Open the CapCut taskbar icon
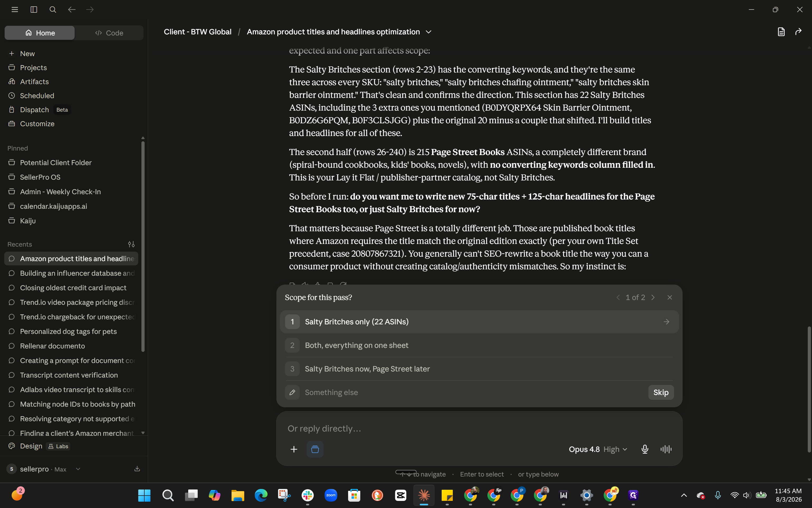Viewport: 812px width, 508px height. (x=401, y=495)
